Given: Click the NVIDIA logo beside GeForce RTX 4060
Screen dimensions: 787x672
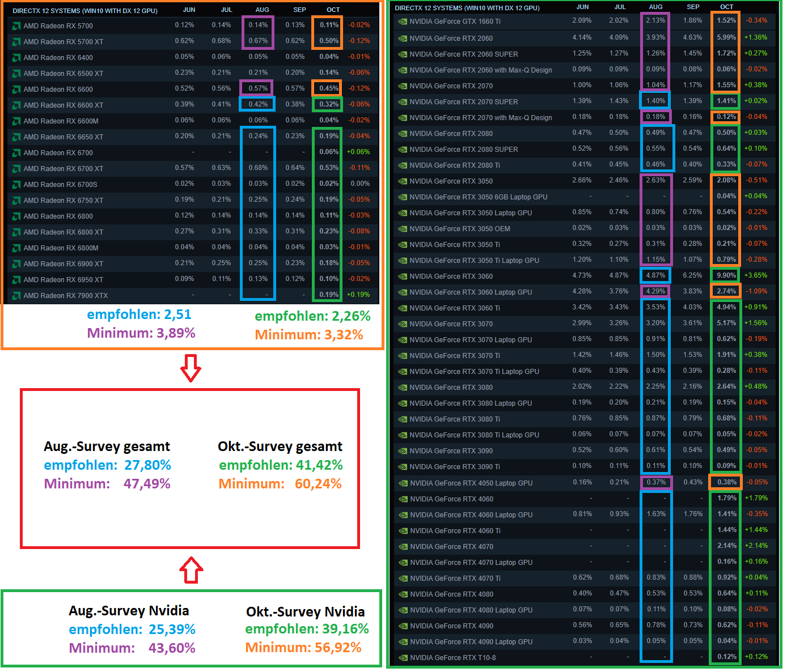Looking at the screenshot, I should [403, 499].
